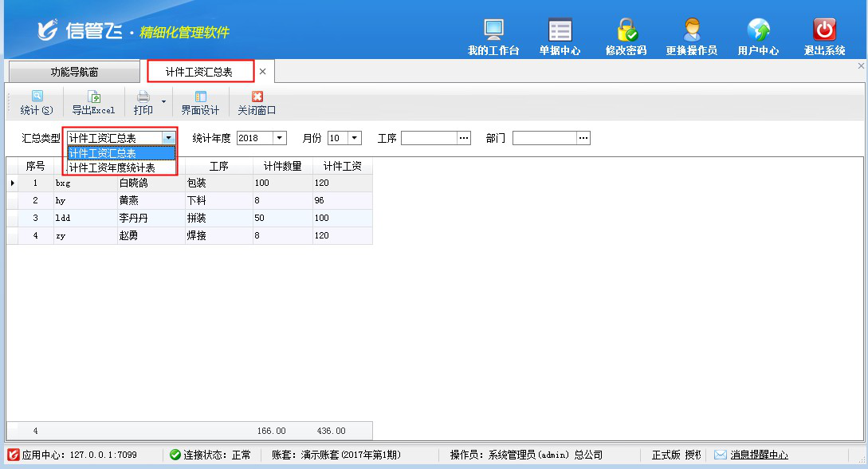This screenshot has width=868, height=469.
Task: Click the Print (打印) toolbar button
Action: pyautogui.click(x=143, y=103)
